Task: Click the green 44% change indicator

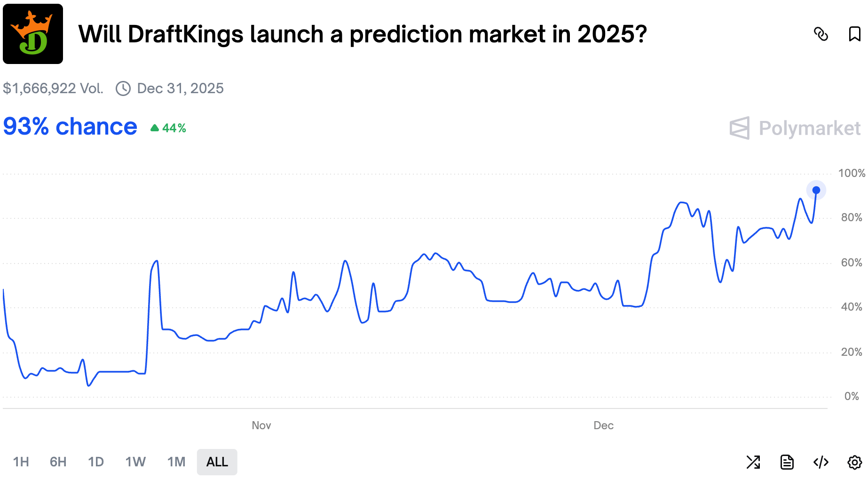Action: tap(168, 128)
